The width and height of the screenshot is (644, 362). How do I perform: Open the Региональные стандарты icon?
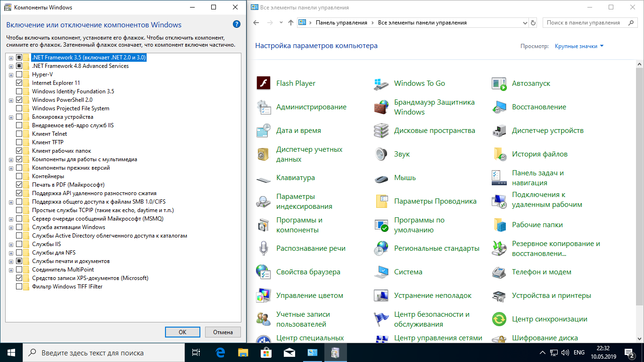pyautogui.click(x=381, y=248)
